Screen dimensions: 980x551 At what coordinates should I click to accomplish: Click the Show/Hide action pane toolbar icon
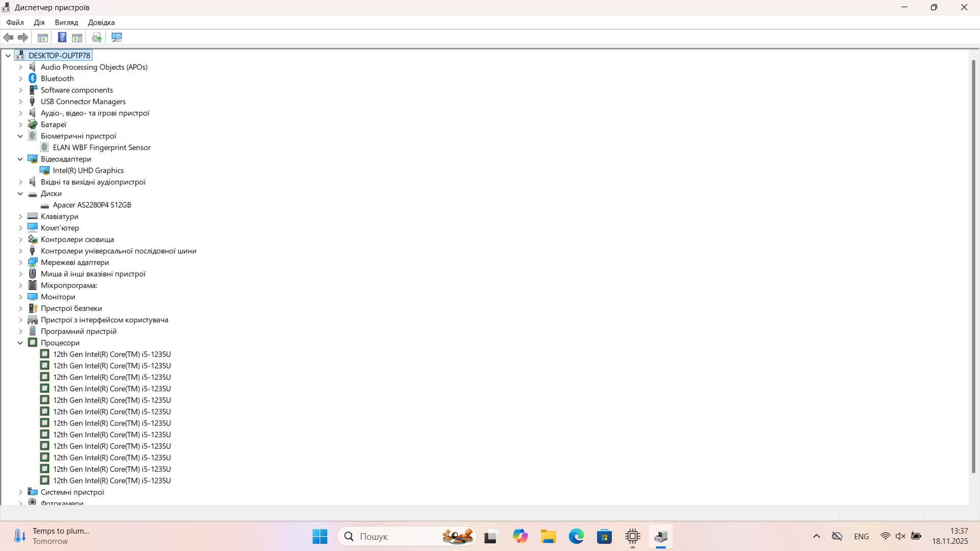pyautogui.click(x=77, y=37)
